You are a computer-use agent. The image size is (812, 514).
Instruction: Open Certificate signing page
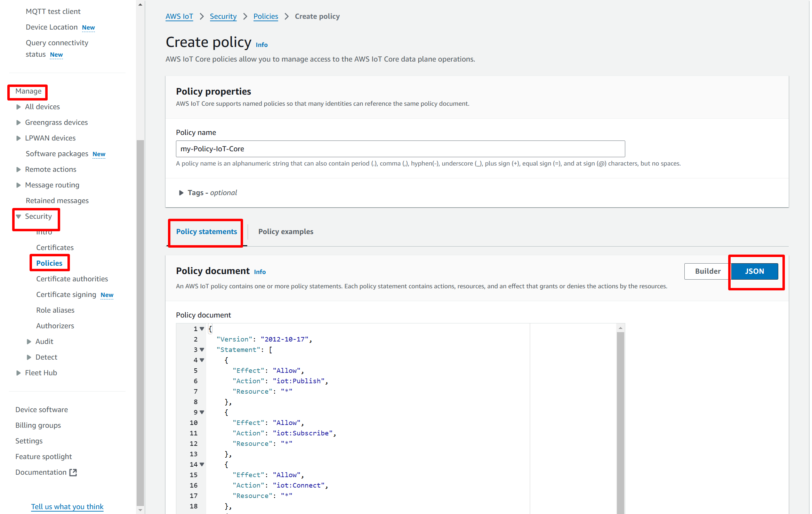pos(66,295)
